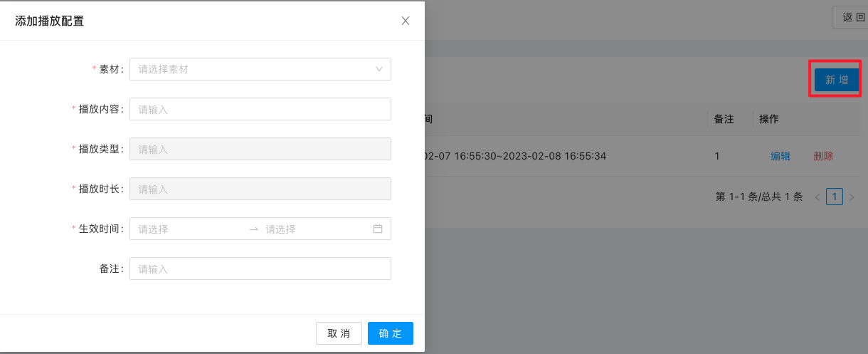Go to previous page arrow

pos(817,197)
